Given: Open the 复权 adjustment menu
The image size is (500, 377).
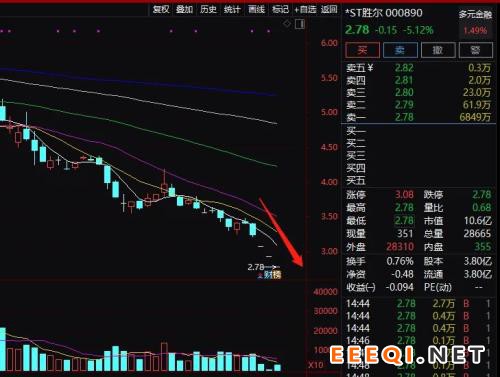Looking at the screenshot, I should point(161,9).
